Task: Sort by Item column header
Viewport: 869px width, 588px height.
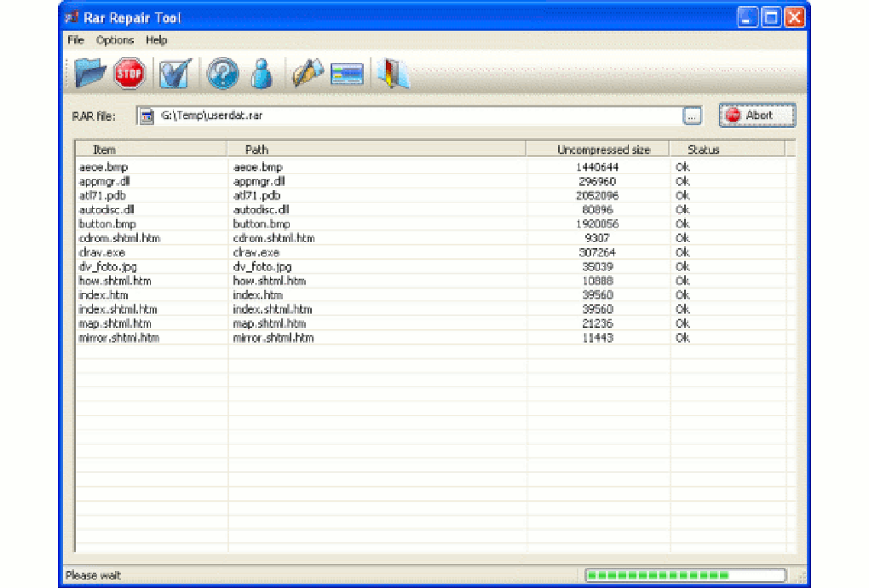Action: point(151,150)
